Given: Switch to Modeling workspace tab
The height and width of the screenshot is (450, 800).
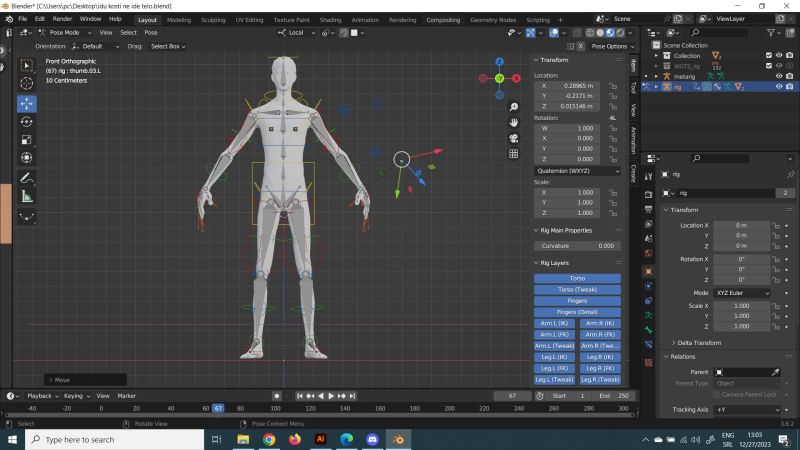Looking at the screenshot, I should (179, 20).
